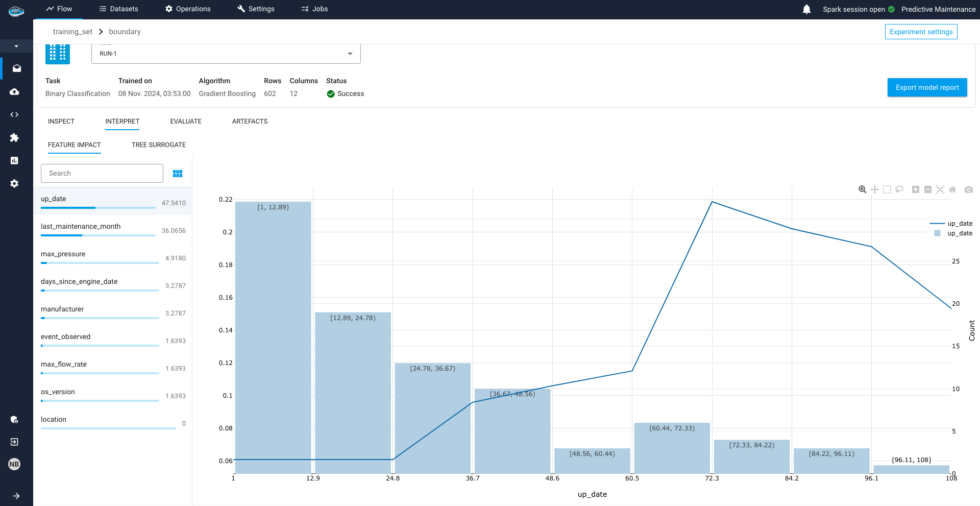This screenshot has height=506, width=980.
Task: Activate the zoom tool on the chart
Action: pos(862,189)
